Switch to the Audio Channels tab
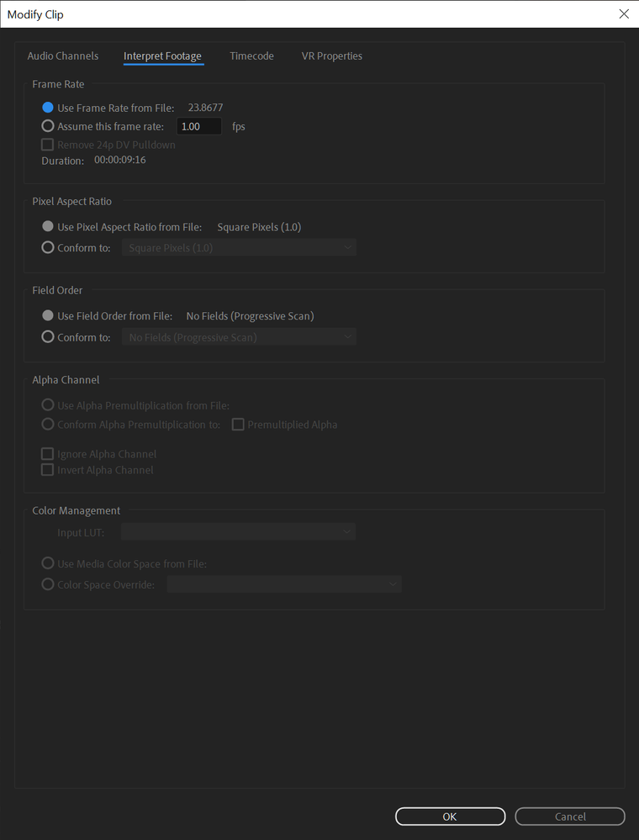 click(x=63, y=56)
